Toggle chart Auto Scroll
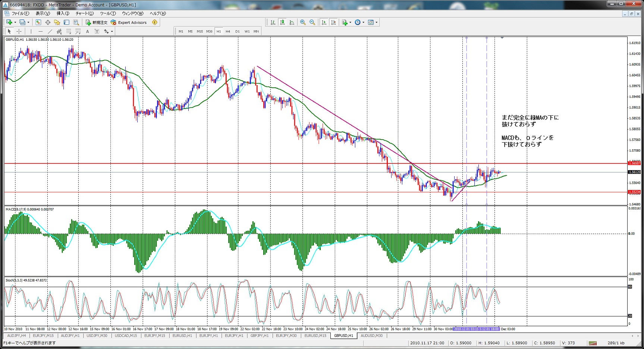This screenshot has width=644, height=349. 324,22
